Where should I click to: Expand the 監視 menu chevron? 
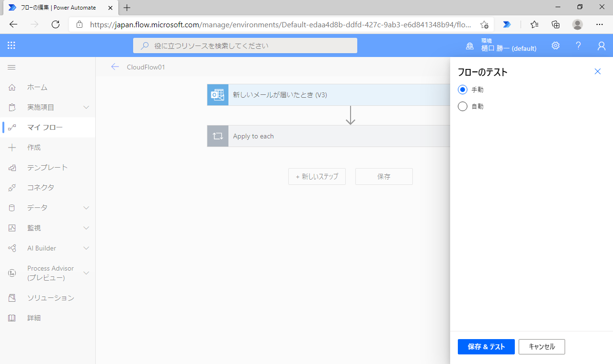(x=86, y=228)
